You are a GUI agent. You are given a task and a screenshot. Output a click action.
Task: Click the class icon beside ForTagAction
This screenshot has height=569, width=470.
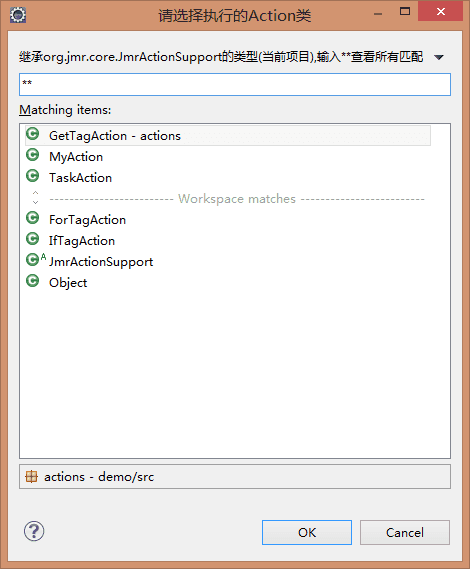click(x=33, y=218)
